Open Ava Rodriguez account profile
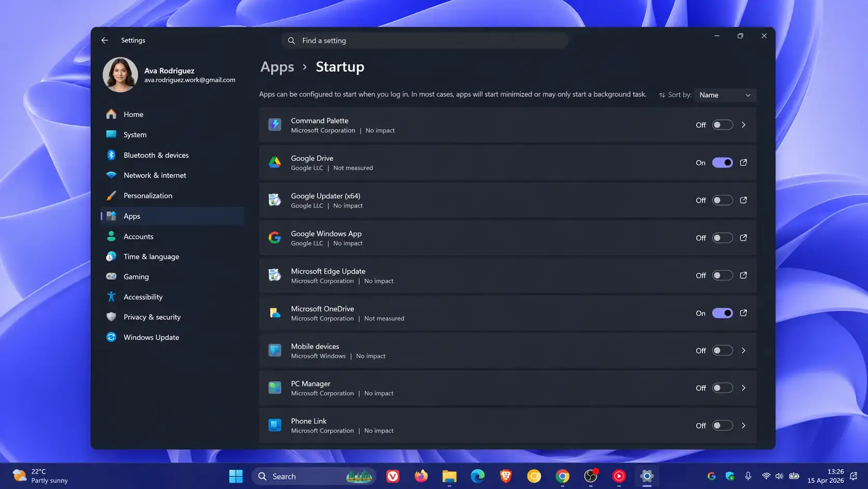868x489 pixels. (x=169, y=75)
